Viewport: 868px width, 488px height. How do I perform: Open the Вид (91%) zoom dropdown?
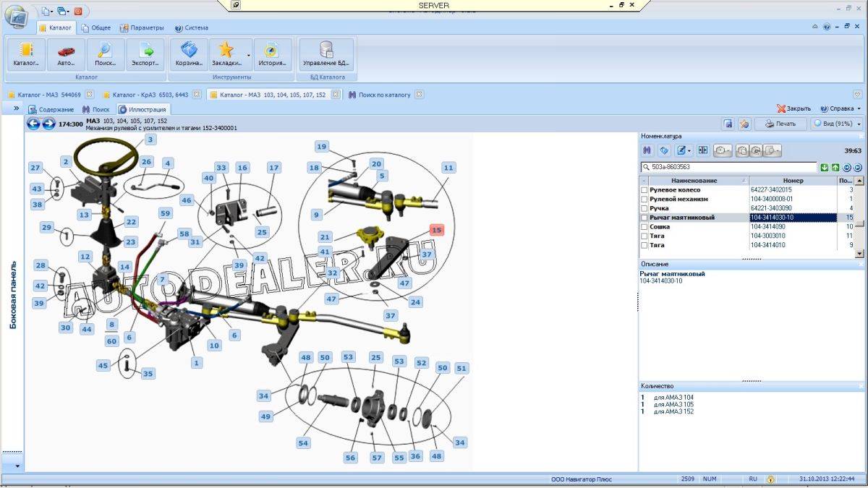tap(836, 124)
